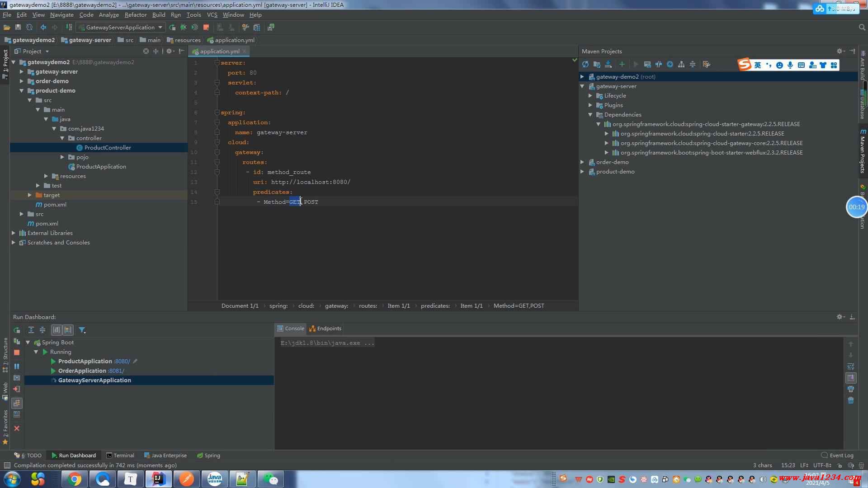Screen dimensions: 868x488
Task: Select ProductController in Project tree
Action: point(108,147)
